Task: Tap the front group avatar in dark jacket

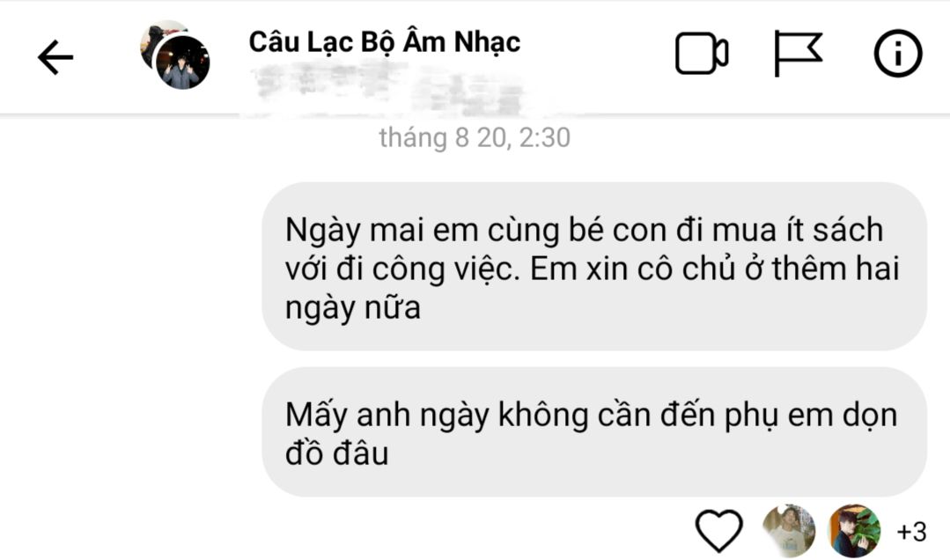Action: [182, 63]
